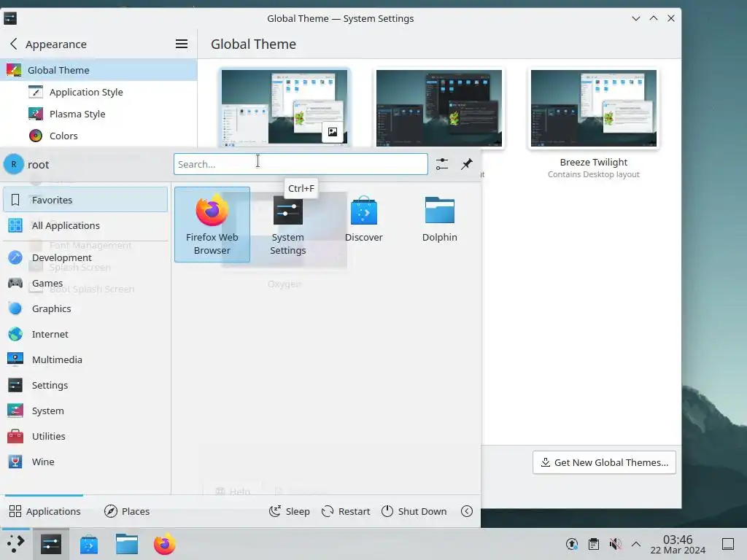The image size is (747, 560).
Task: Select Global Theme in settings sidebar
Action: pyautogui.click(x=98, y=70)
